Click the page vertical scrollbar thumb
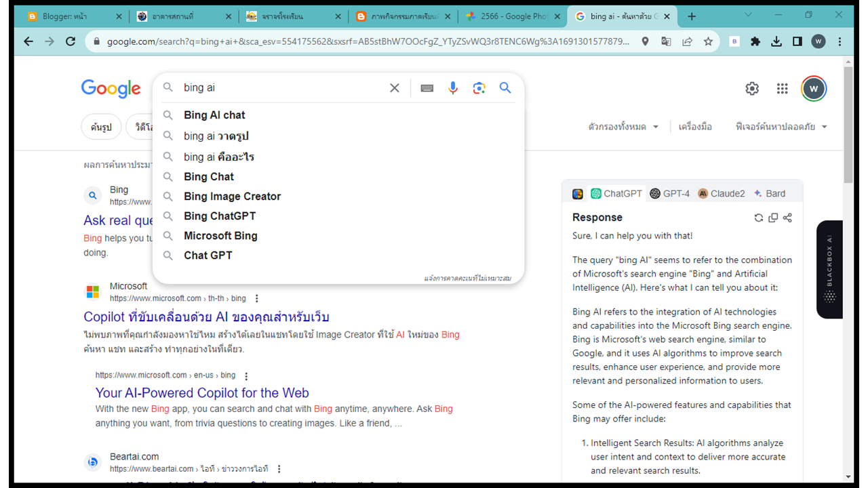This screenshot has width=868, height=488. [848, 124]
